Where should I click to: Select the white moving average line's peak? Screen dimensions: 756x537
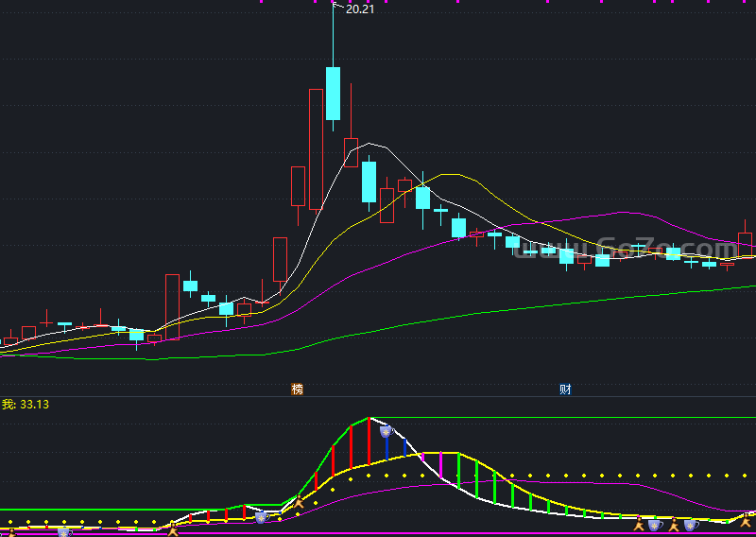coord(372,144)
